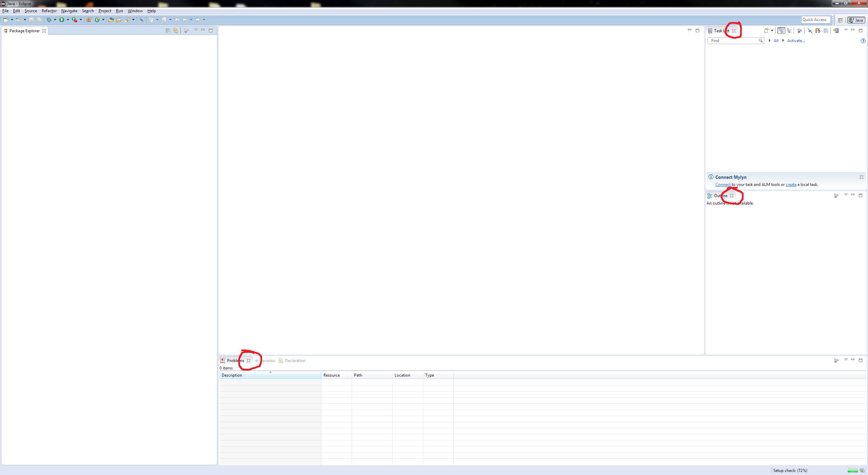Screen dimensions: 868x475
Task: Click the Connect link in Mylyn notice
Action: coord(723,185)
